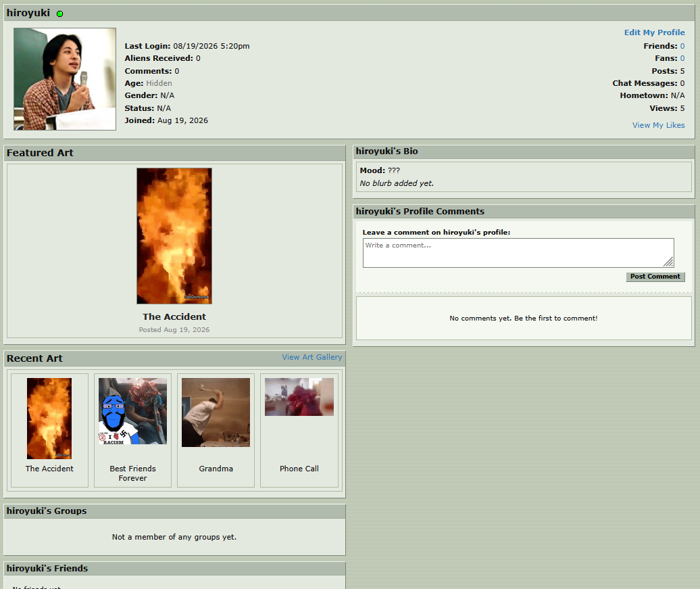The width and height of the screenshot is (700, 589).
Task: Click the hiroyuki's Profile Comments header
Action: point(524,212)
